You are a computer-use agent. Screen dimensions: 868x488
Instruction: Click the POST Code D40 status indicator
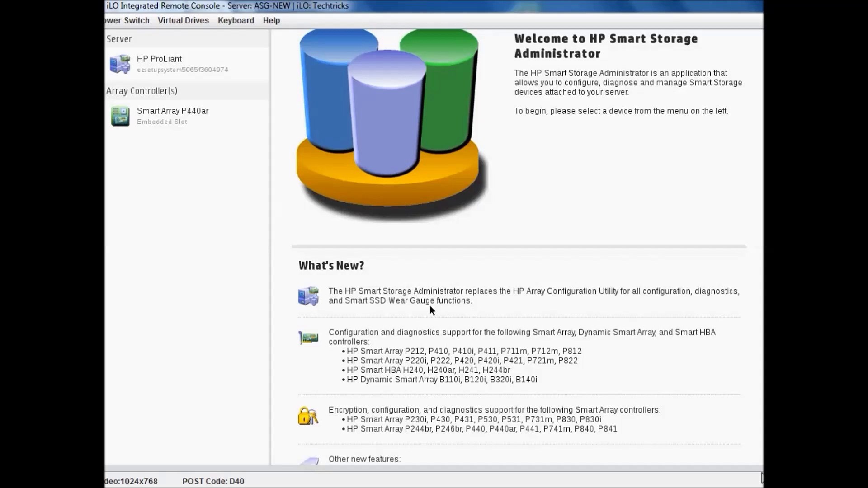(x=213, y=481)
